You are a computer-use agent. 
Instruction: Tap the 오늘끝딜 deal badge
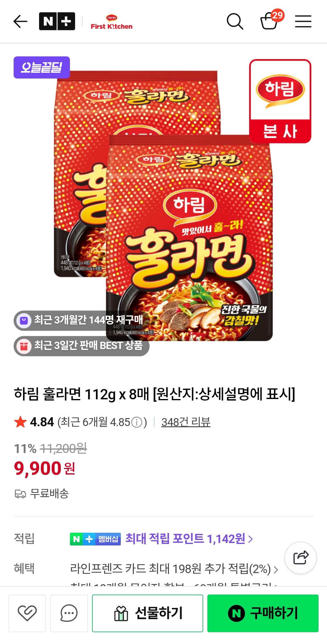42,67
